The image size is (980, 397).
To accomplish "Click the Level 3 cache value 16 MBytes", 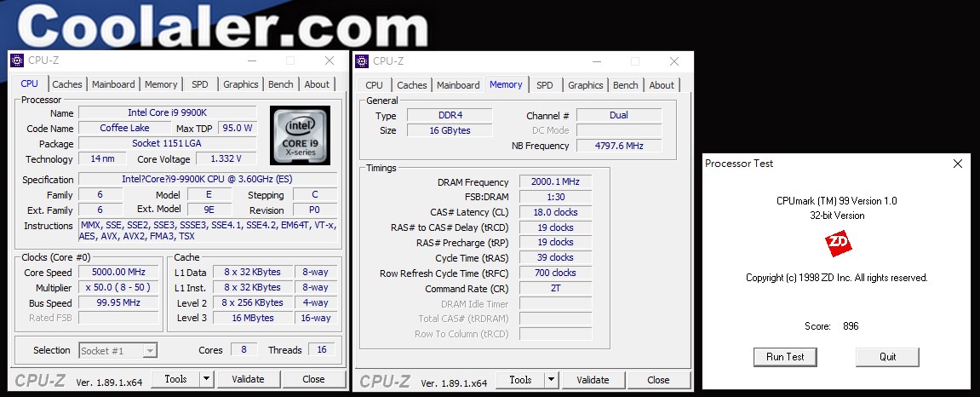I will [x=253, y=319].
